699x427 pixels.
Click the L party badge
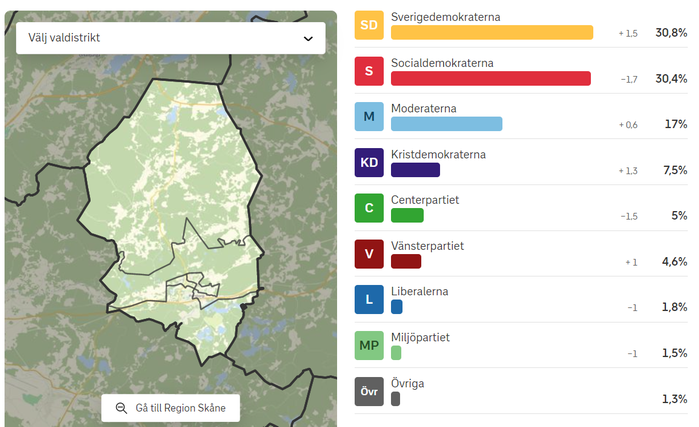(x=369, y=299)
